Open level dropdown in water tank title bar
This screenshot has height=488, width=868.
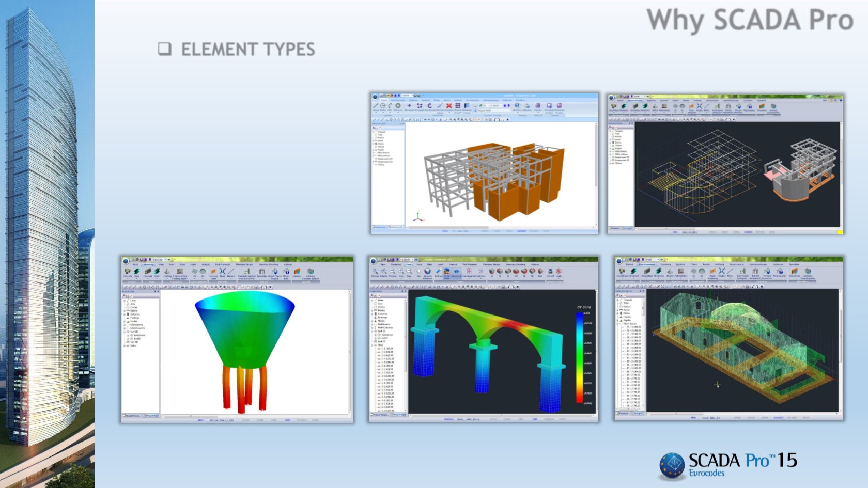[x=165, y=260]
